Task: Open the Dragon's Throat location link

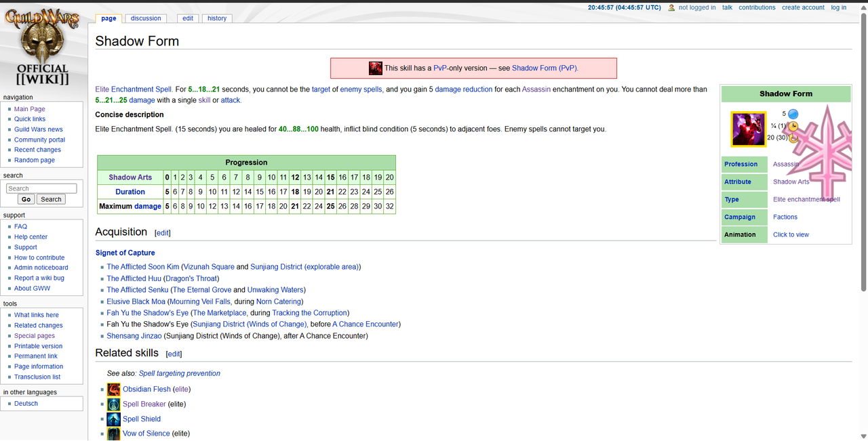Action: tap(191, 278)
